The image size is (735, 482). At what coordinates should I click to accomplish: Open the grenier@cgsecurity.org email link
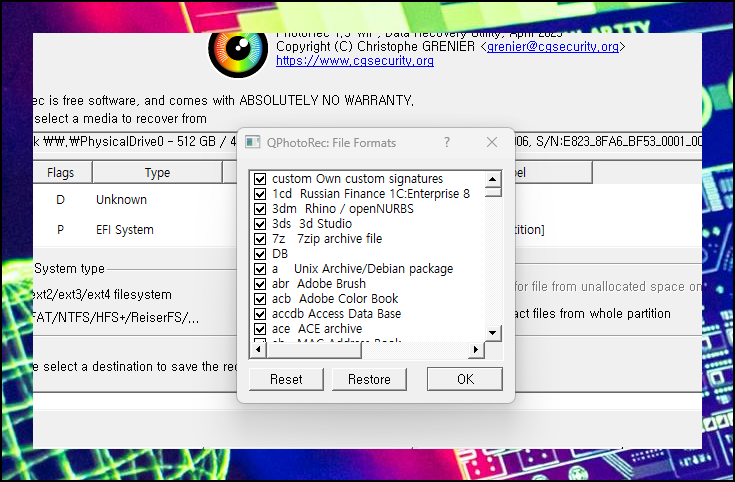click(553, 47)
